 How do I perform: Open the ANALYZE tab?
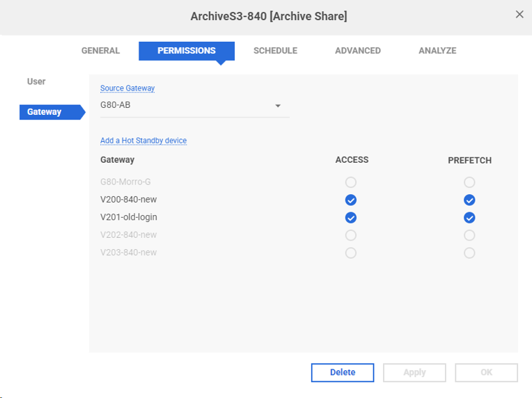437,51
